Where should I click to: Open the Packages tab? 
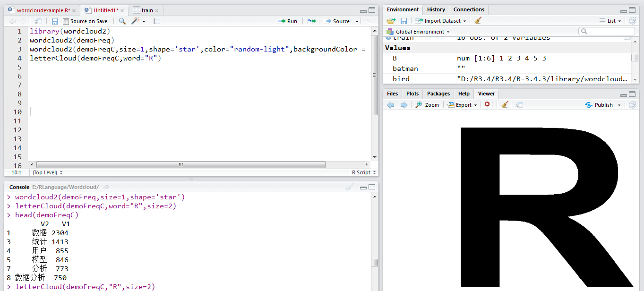438,94
